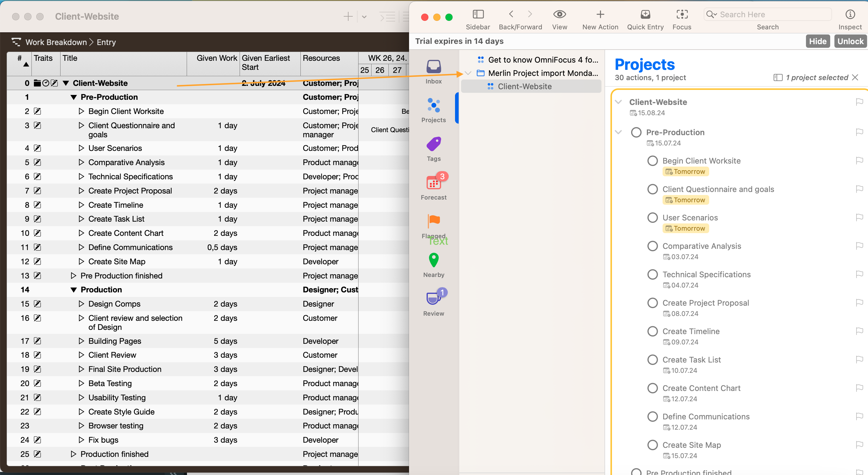Open the View options eye icon
868x475 pixels.
point(559,14)
